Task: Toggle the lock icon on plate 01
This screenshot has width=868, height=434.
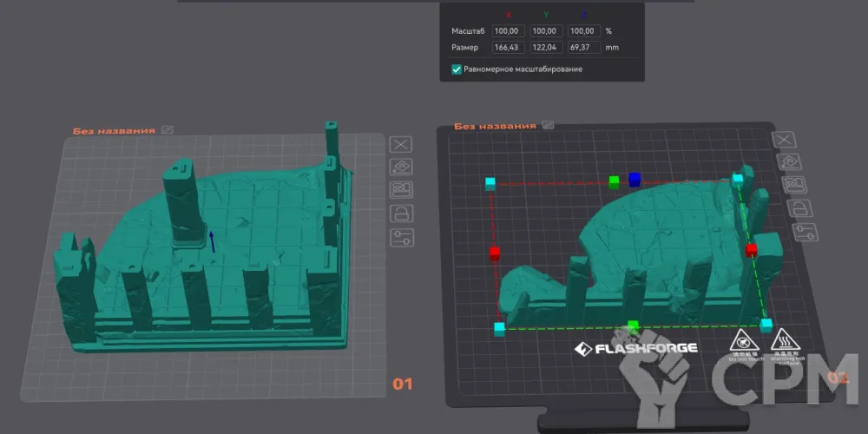Action: 400,214
